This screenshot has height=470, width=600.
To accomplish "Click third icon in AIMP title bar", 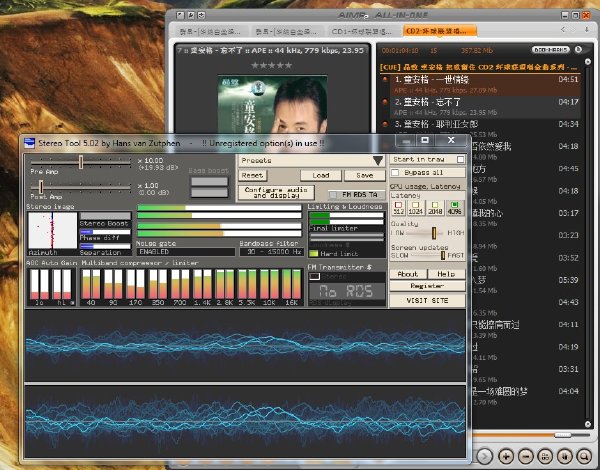I will point(201,15).
